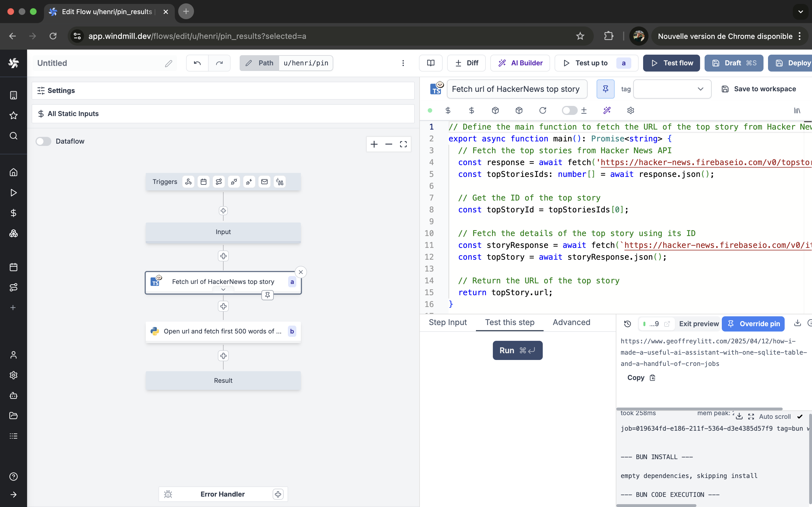Click the pin icon next to step summary

[605, 89]
